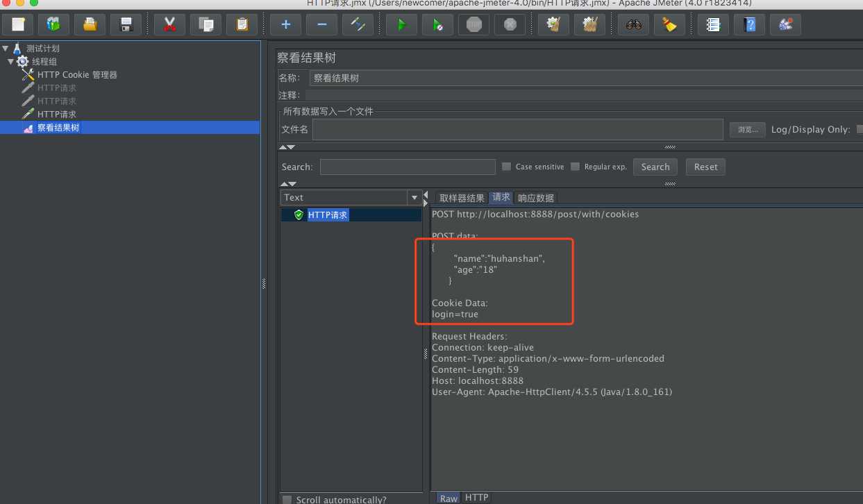This screenshot has width=863, height=504.
Task: Click the Stop test icon
Action: click(x=474, y=24)
